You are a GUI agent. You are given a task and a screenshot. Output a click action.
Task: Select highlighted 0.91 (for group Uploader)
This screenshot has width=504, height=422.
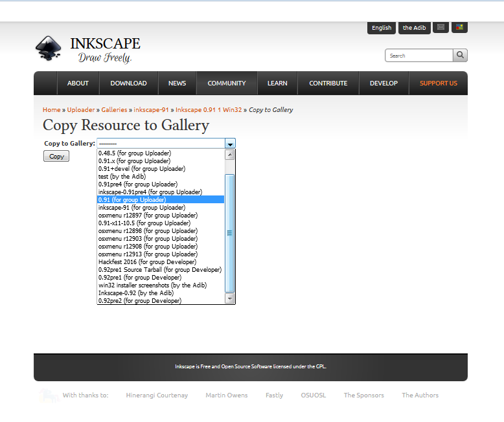click(x=161, y=200)
